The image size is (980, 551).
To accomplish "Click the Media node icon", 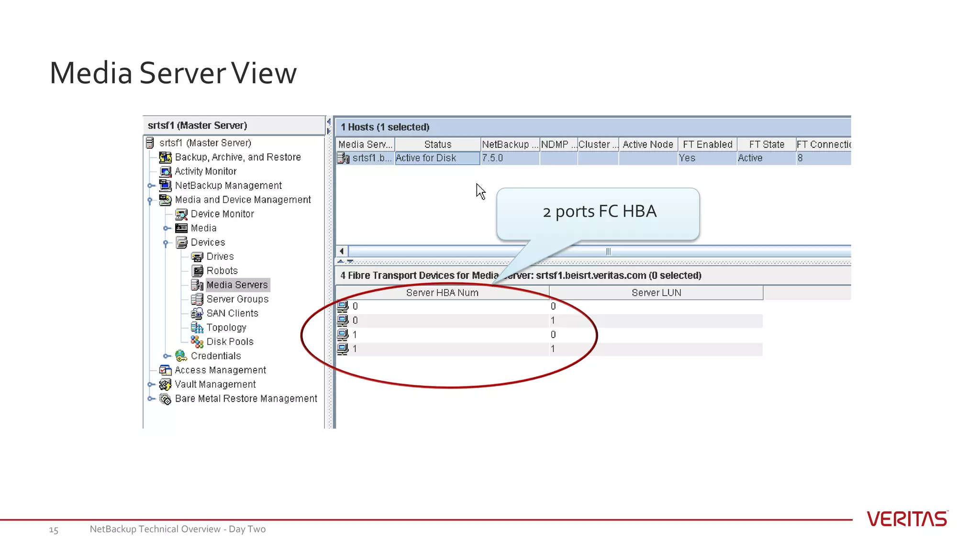I will 181,228.
